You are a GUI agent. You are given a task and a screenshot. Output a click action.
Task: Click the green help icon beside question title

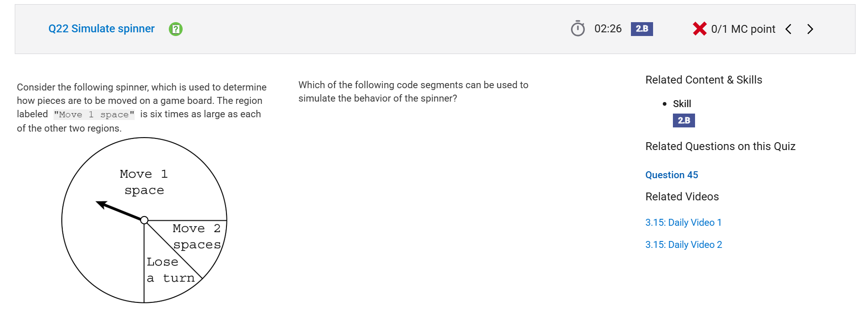pyautogui.click(x=175, y=29)
